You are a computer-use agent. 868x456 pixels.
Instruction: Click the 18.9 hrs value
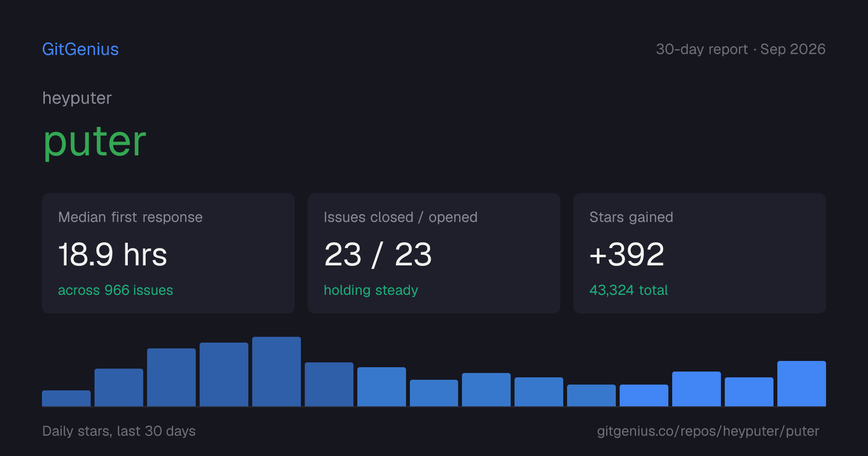pos(113,255)
